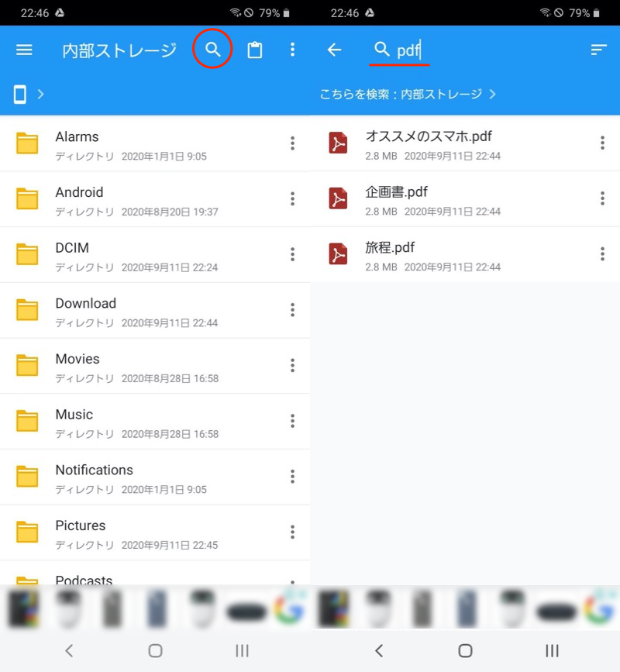Open the sort options icon
620x672 pixels.
pos(598,50)
